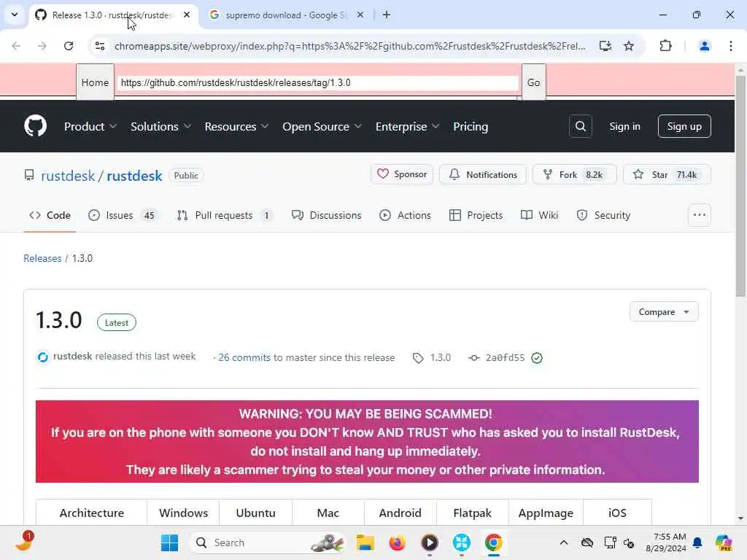Click the proxy URL input field
The width and height of the screenshot is (747, 560).
tap(318, 83)
